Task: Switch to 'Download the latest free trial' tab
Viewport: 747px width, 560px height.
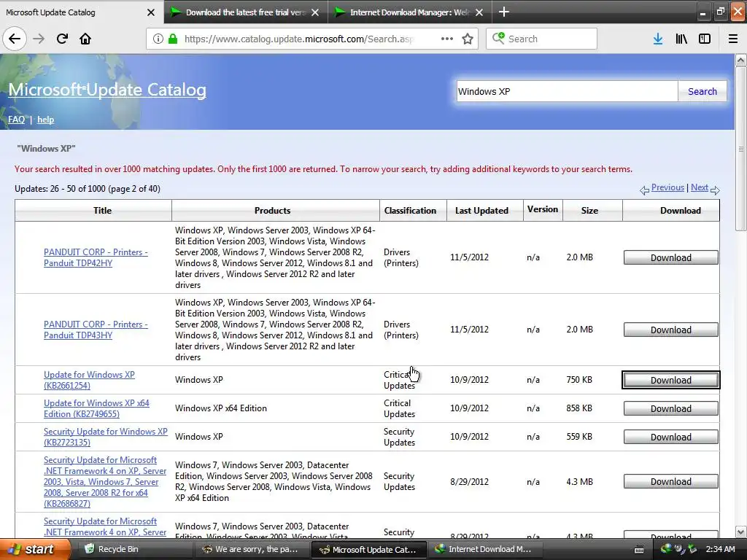Action: pos(245,12)
